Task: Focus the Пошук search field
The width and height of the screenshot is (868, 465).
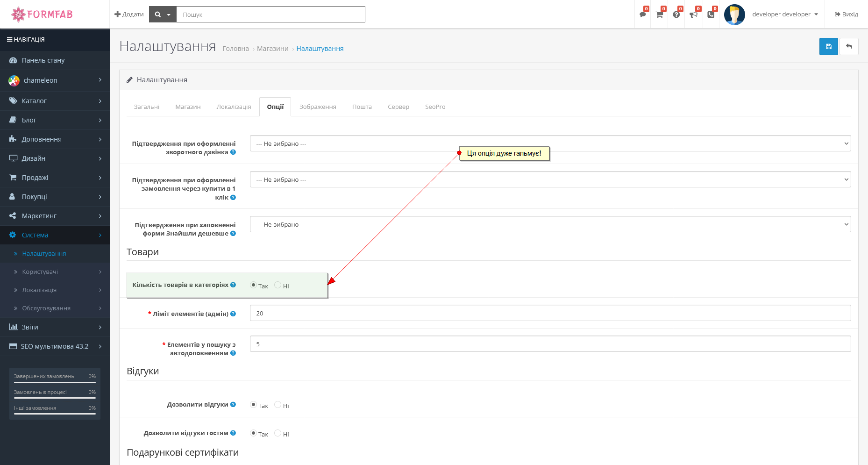Action: pyautogui.click(x=271, y=14)
